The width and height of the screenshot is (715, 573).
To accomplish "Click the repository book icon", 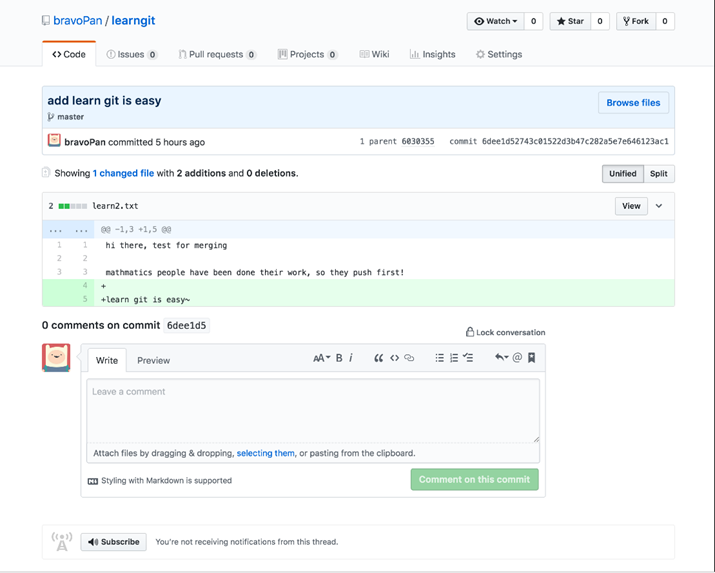I will click(x=46, y=21).
